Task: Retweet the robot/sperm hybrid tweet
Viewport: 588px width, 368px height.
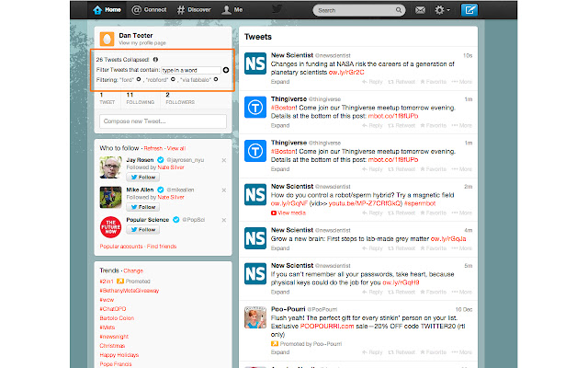Action: click(401, 213)
